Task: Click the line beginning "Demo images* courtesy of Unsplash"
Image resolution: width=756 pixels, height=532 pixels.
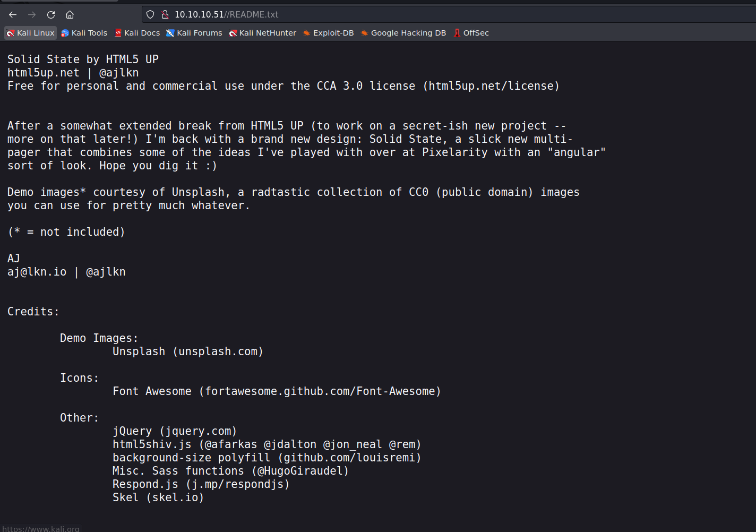Action: (x=294, y=192)
